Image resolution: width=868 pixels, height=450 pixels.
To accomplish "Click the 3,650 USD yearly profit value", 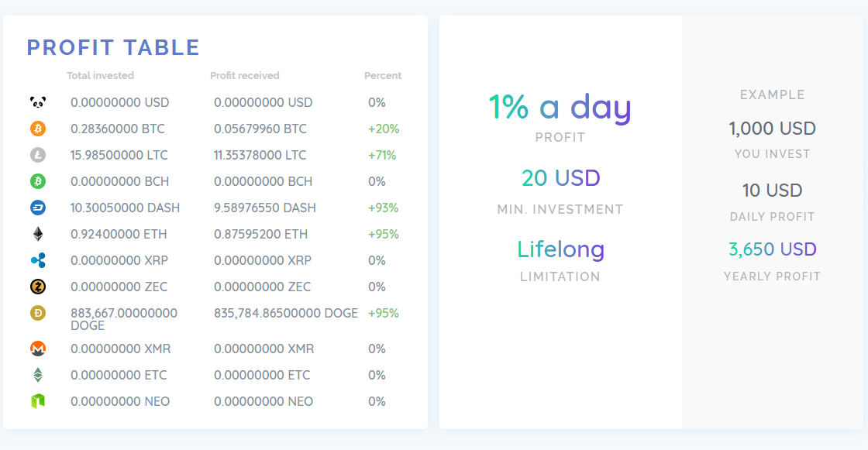I will [772, 249].
